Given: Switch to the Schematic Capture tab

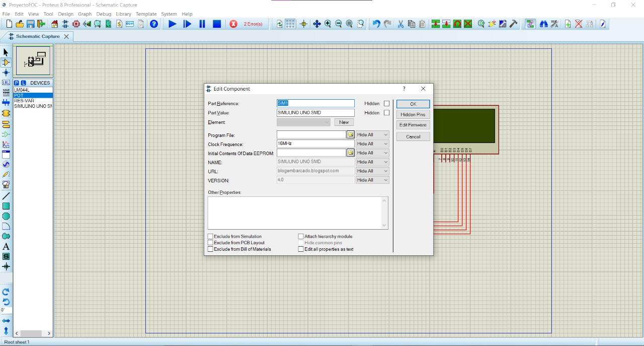Looking at the screenshot, I should click(x=38, y=36).
